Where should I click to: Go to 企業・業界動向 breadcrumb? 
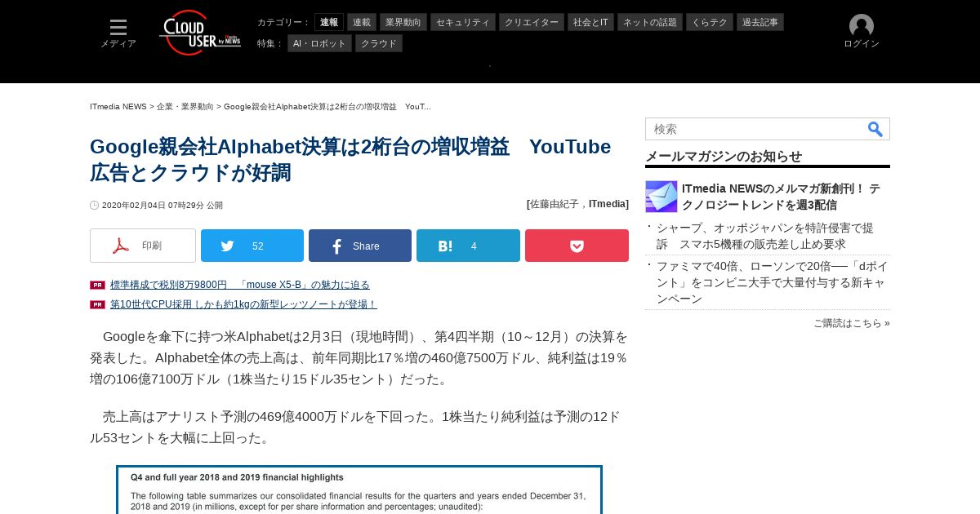click(x=185, y=107)
